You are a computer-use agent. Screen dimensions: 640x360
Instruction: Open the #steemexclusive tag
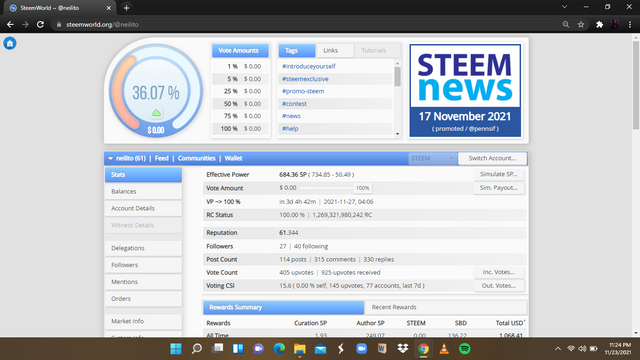pyautogui.click(x=305, y=79)
